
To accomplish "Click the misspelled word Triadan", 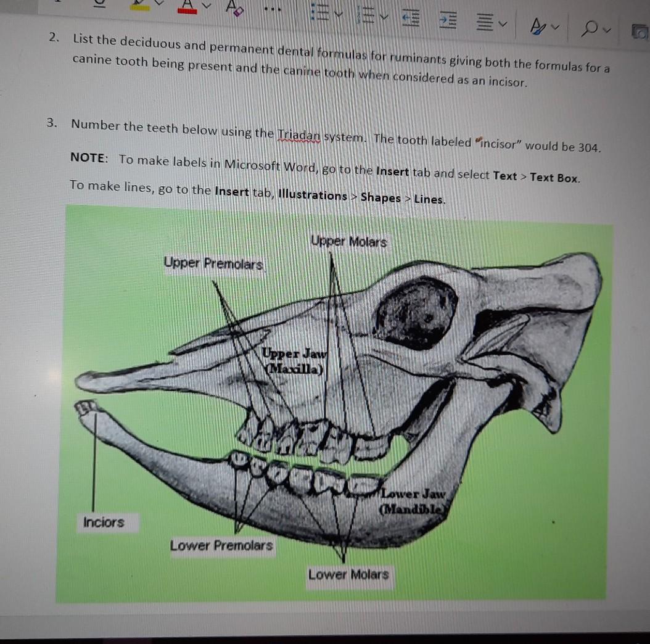I will click(x=298, y=135).
